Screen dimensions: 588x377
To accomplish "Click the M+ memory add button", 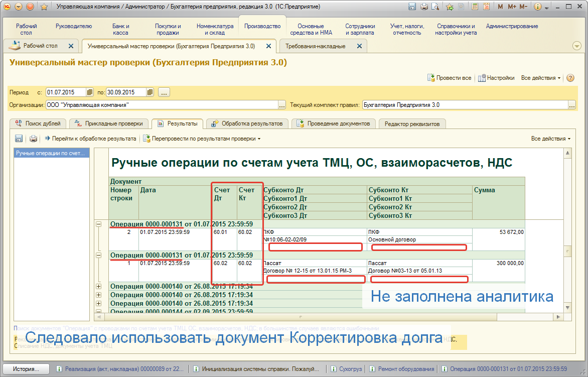I will click(512, 7).
